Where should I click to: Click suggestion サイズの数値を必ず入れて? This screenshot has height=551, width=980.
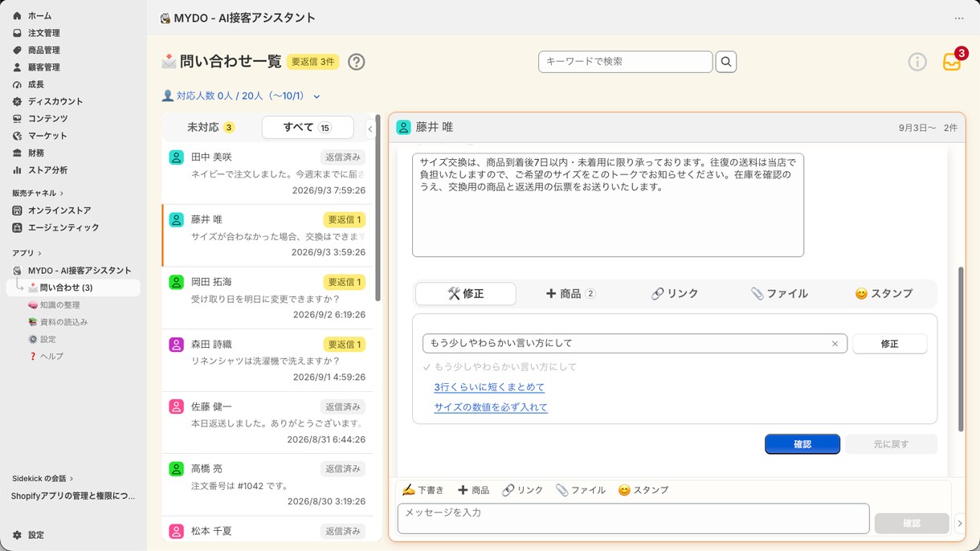[491, 407]
